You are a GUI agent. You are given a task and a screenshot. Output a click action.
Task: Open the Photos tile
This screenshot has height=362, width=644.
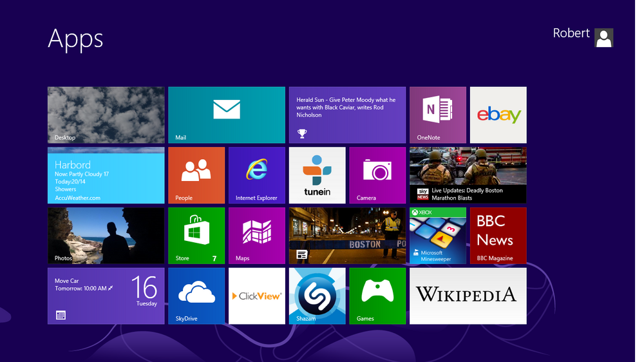click(106, 236)
